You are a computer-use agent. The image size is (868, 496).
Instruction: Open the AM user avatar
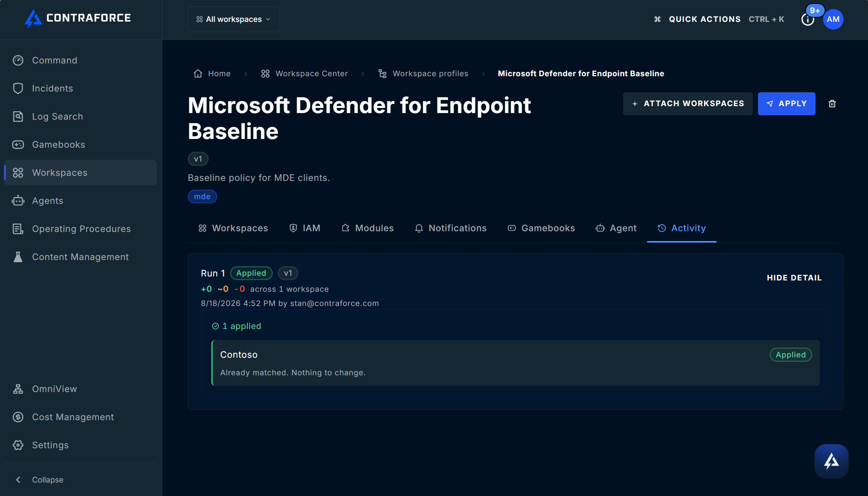click(x=833, y=19)
